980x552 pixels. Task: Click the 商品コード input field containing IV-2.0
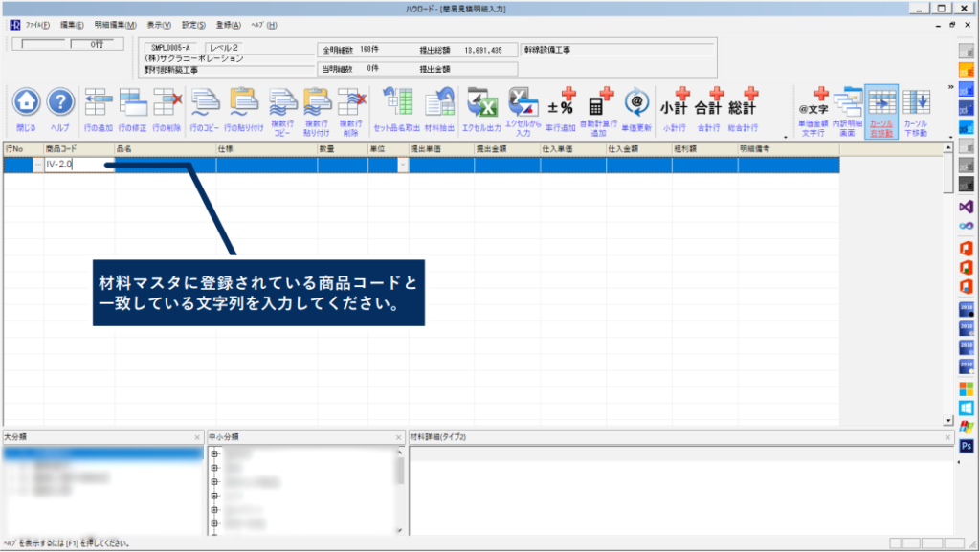[73, 165]
